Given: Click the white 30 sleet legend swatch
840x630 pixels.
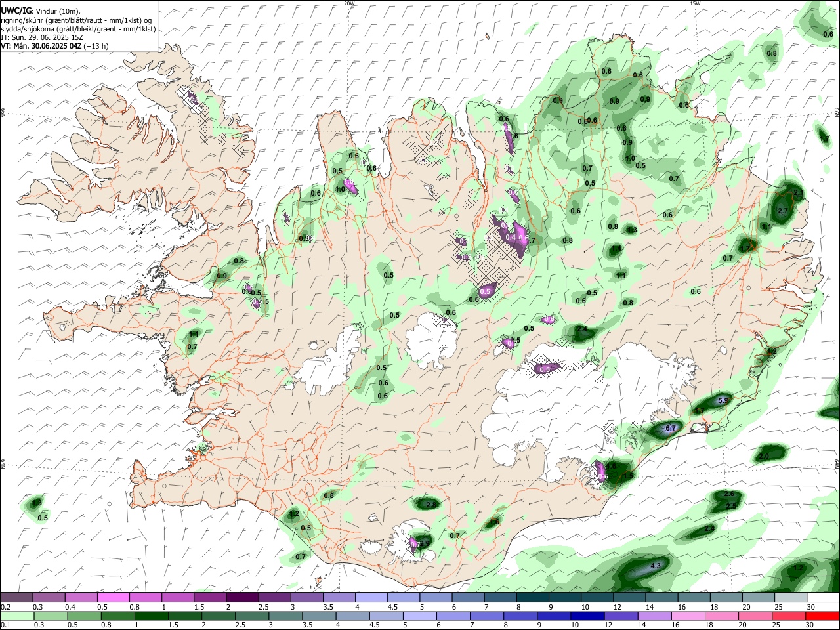Looking at the screenshot, I should (x=822, y=598).
